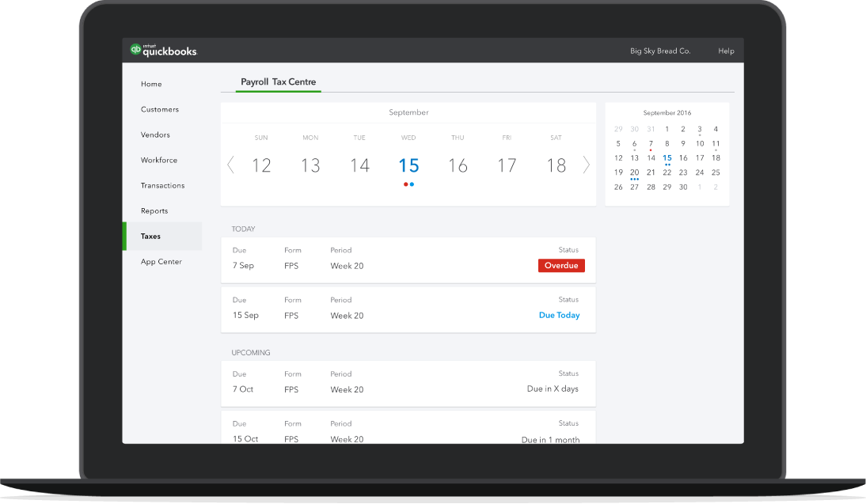Image resolution: width=866 pixels, height=504 pixels.
Task: Pick day 20 in the mini calendar
Action: pos(634,172)
